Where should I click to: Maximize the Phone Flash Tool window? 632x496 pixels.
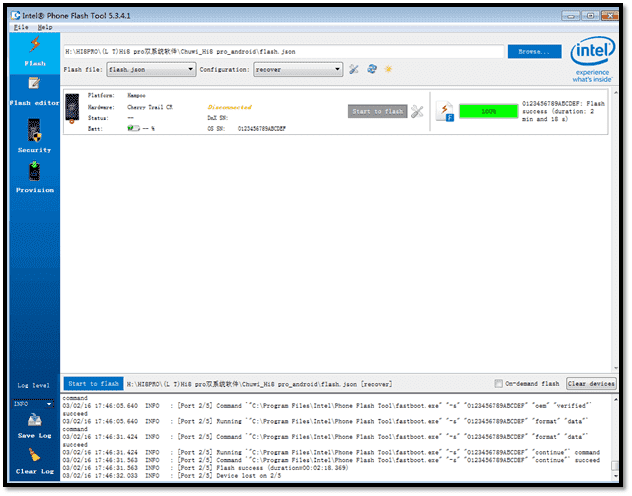pos(590,16)
